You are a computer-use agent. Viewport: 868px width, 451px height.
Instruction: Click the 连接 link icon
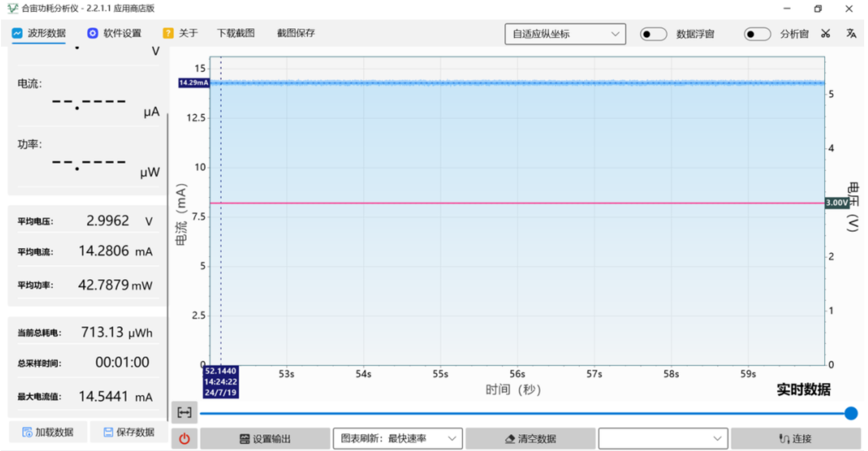784,439
